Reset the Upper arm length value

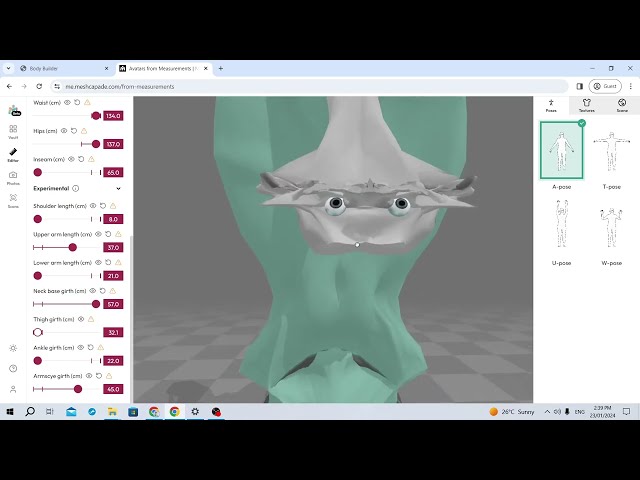point(108,234)
